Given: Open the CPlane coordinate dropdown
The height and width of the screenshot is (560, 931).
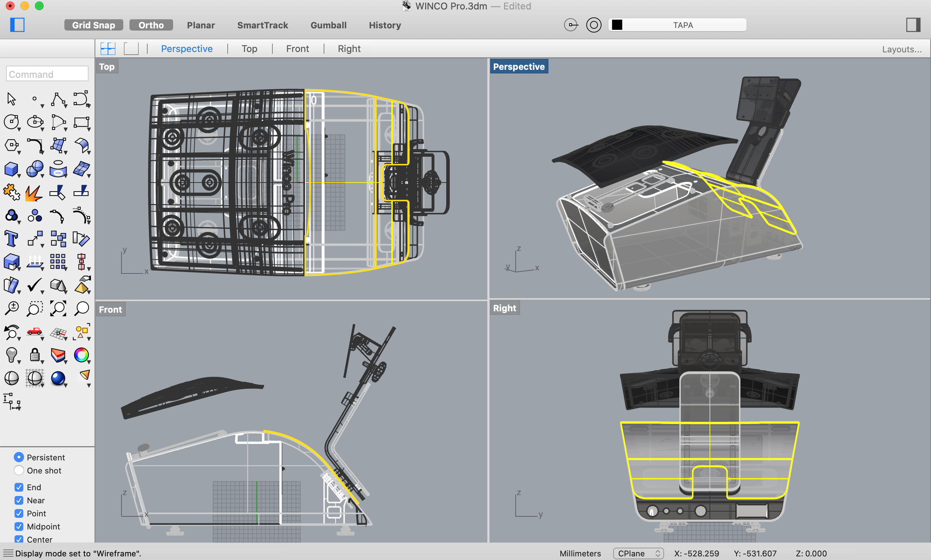Looking at the screenshot, I should [x=638, y=553].
